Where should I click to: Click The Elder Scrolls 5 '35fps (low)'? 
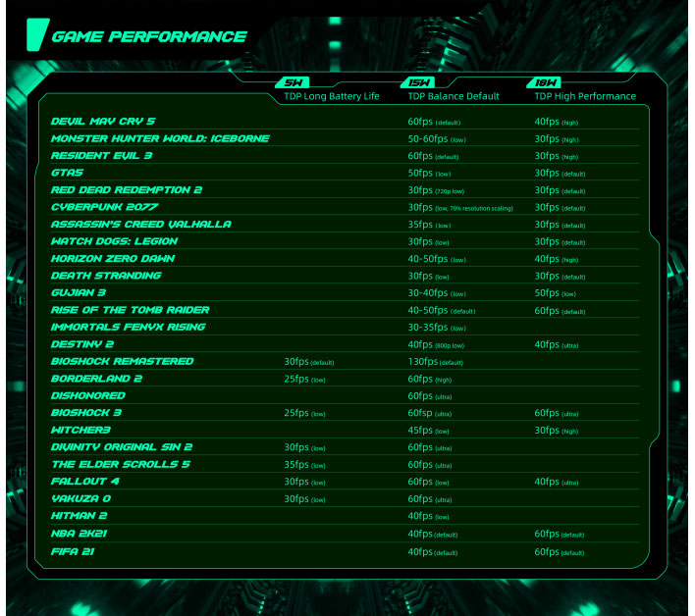pyautogui.click(x=304, y=465)
